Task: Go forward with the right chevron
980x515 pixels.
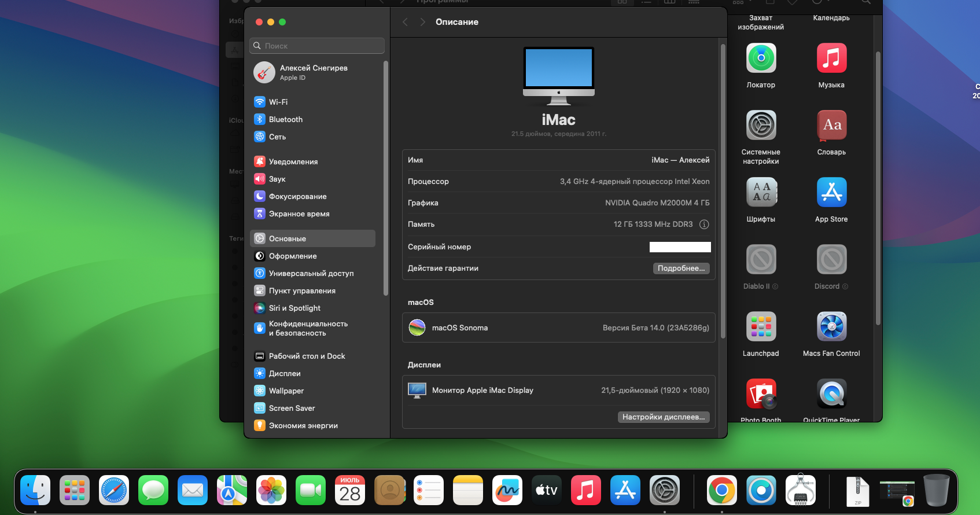Action: coord(423,22)
